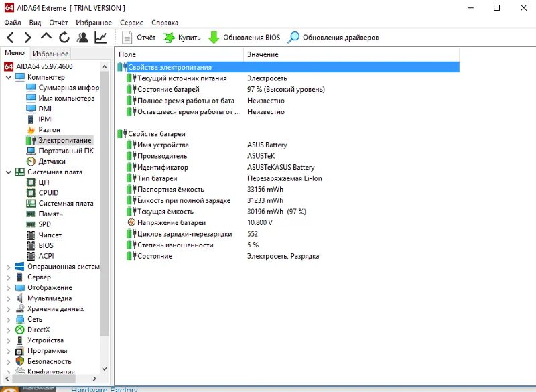Image resolution: width=536 pixels, height=392 pixels.
Task: Select the DMI tree item
Action: [39, 109]
